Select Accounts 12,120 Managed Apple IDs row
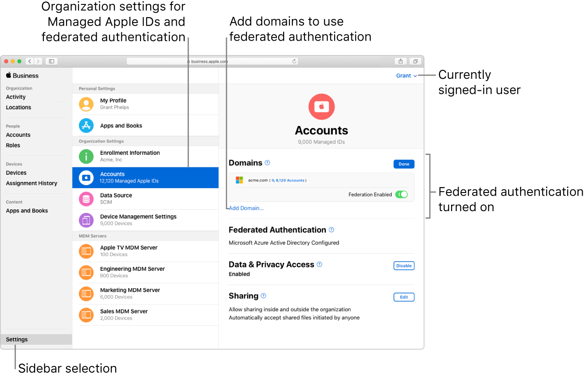This screenshot has width=588, height=378. pyautogui.click(x=145, y=177)
